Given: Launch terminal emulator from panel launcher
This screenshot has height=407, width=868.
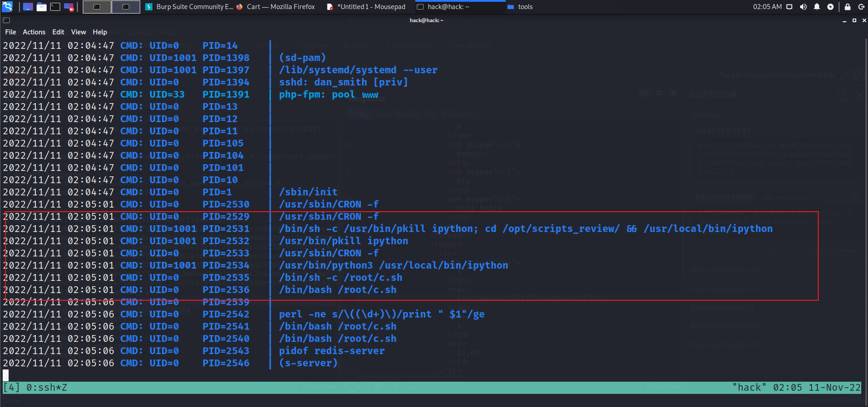Looking at the screenshot, I should tap(55, 7).
